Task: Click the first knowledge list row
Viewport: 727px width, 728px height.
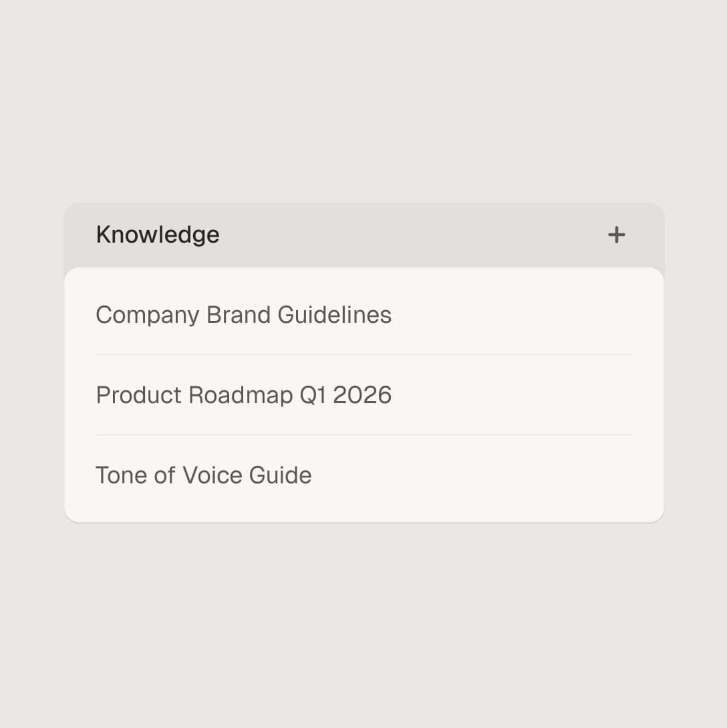Action: [x=363, y=314]
